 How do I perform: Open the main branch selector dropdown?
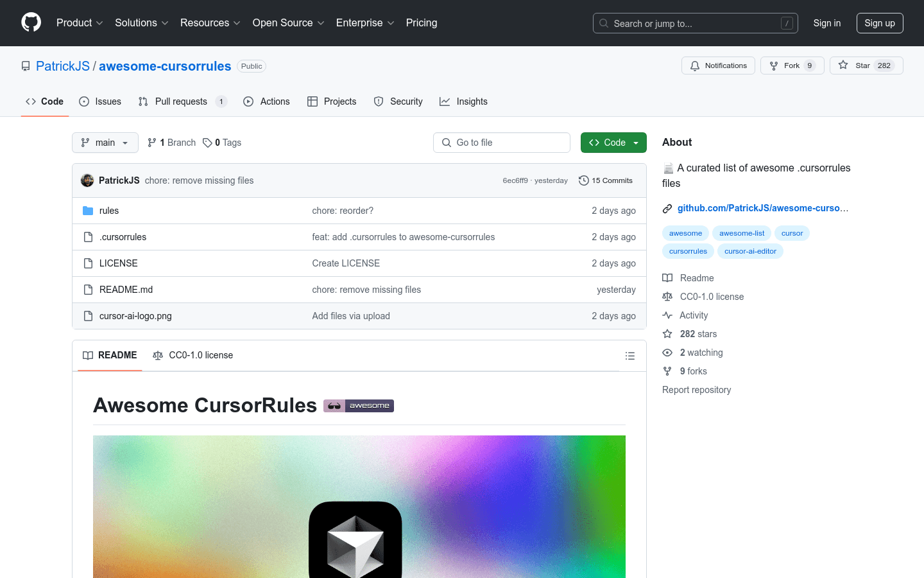point(105,143)
